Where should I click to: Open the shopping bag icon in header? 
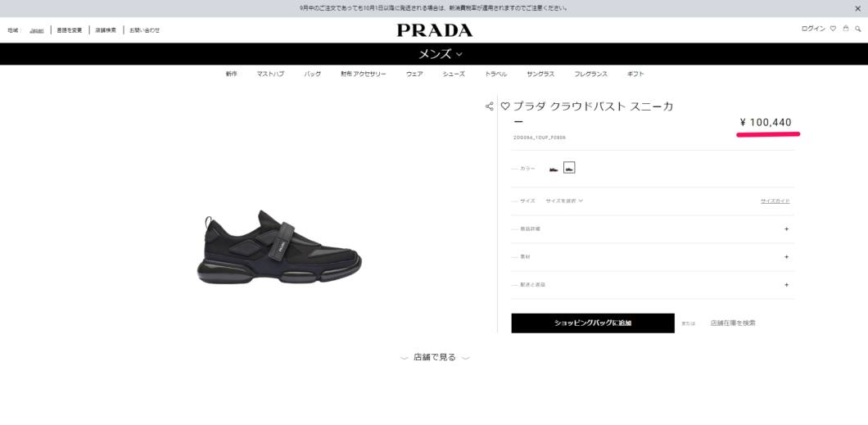click(845, 28)
